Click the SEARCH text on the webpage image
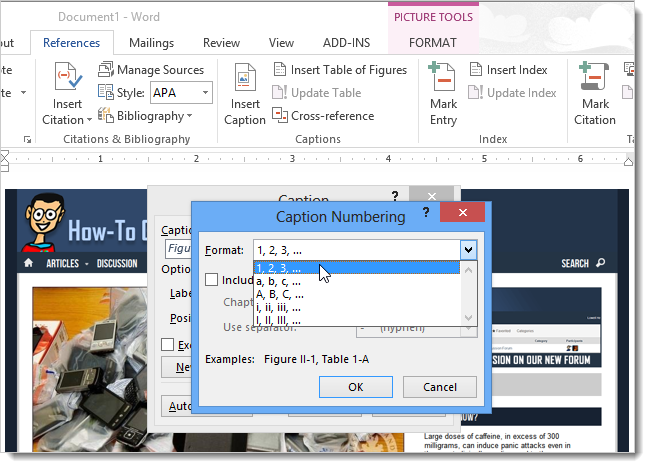650x468 pixels. [x=575, y=263]
